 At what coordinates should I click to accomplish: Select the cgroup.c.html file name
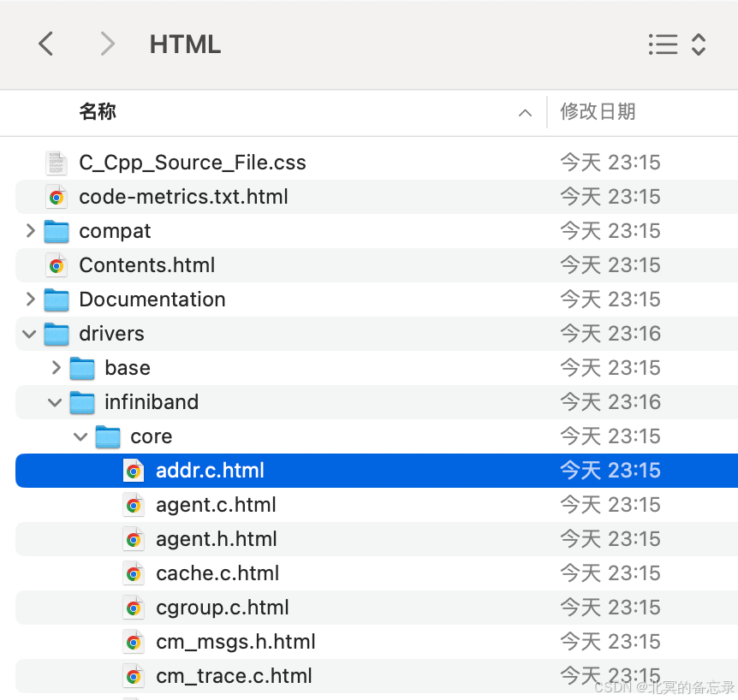click(x=222, y=608)
